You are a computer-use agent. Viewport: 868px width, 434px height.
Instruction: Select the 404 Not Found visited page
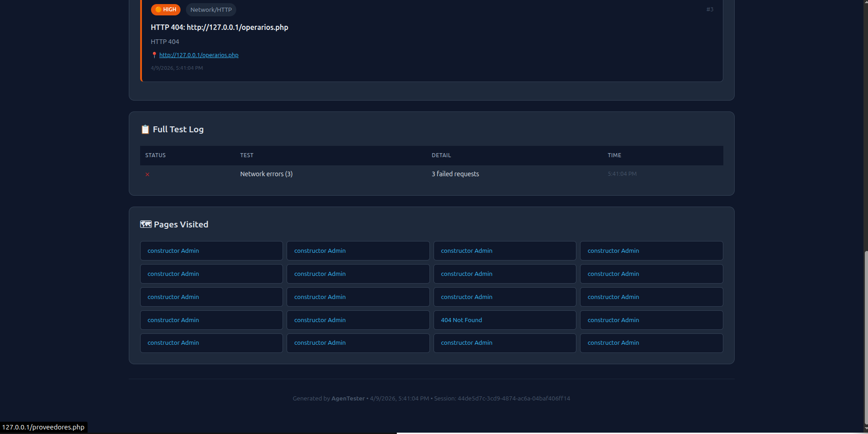461,320
